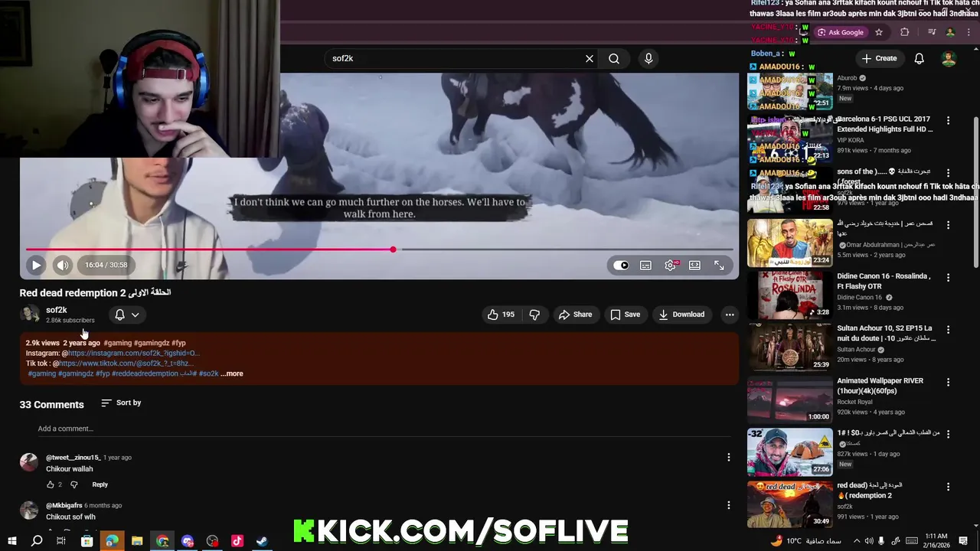Open Didine Canon 16 Rosalinda video

point(790,295)
